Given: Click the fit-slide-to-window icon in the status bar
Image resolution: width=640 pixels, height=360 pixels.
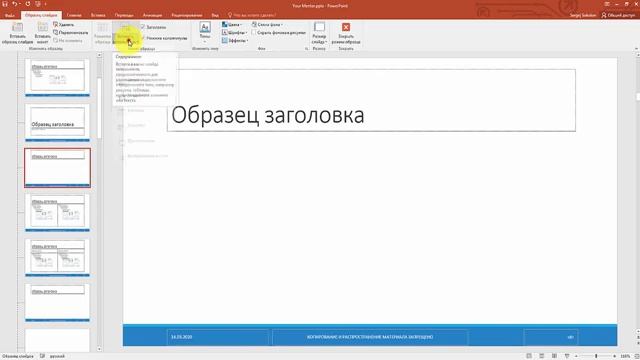Looking at the screenshot, I should (x=636, y=356).
